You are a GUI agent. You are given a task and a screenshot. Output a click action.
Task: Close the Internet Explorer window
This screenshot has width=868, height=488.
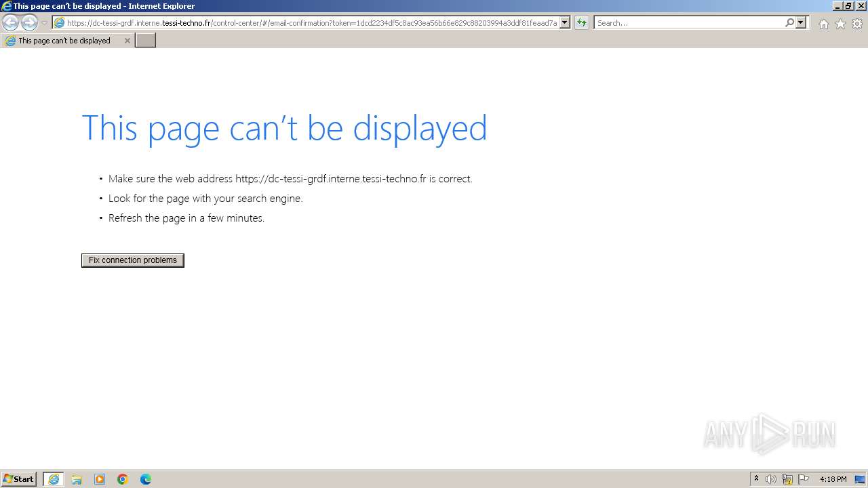tap(861, 5)
